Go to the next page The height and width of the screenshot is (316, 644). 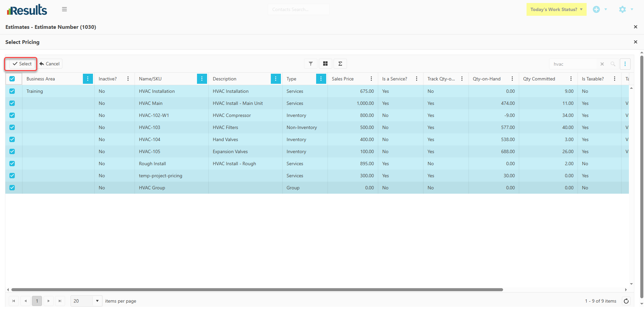pos(48,301)
